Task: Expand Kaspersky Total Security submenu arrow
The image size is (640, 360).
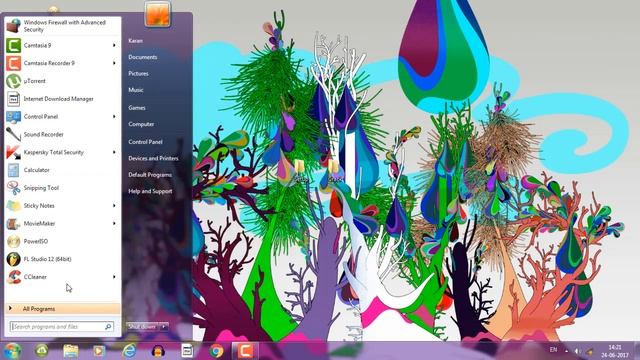Action: tap(114, 152)
